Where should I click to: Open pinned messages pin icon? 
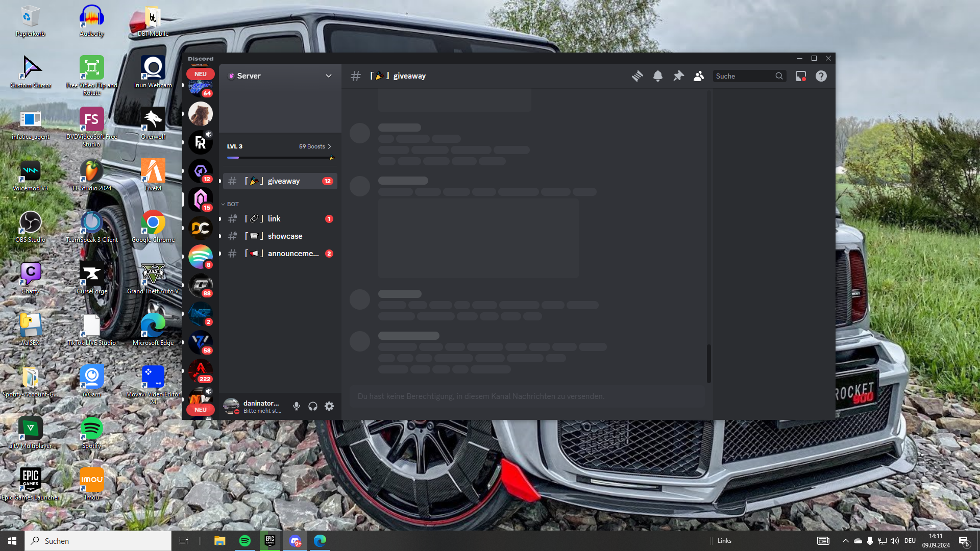point(678,76)
